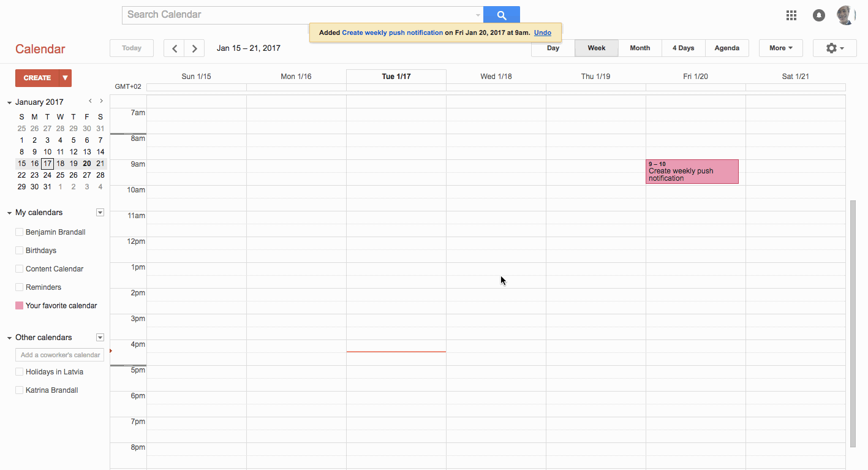868x470 pixels.
Task: Toggle the Holidays in Latvia calendar
Action: (19, 372)
